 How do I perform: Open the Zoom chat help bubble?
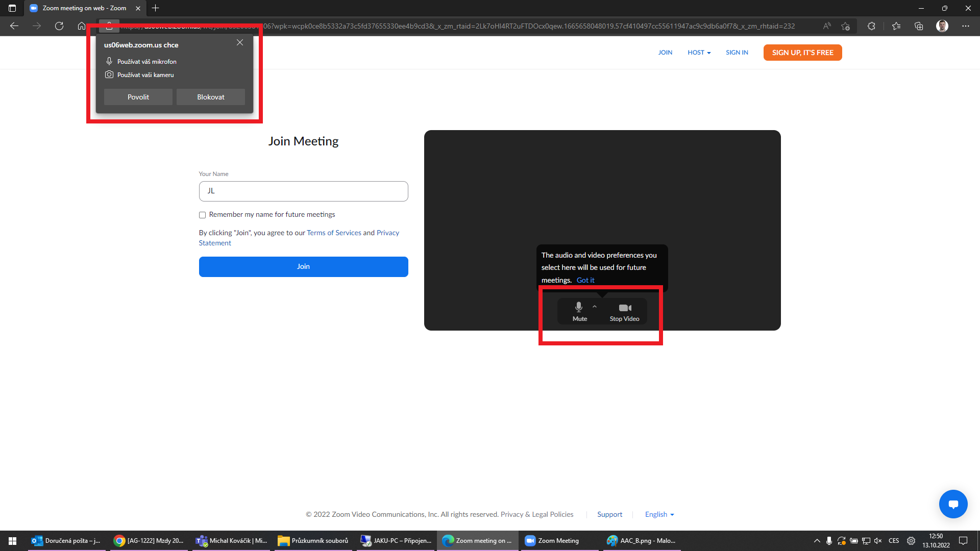pyautogui.click(x=953, y=504)
